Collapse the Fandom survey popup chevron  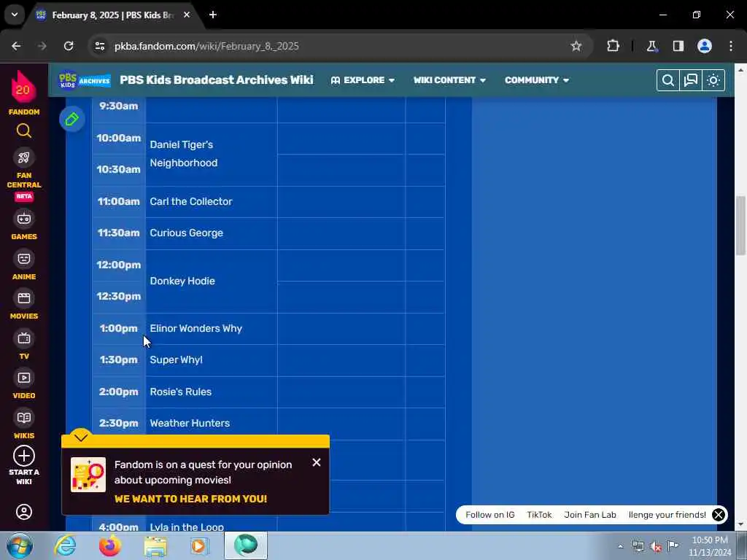coord(81,437)
